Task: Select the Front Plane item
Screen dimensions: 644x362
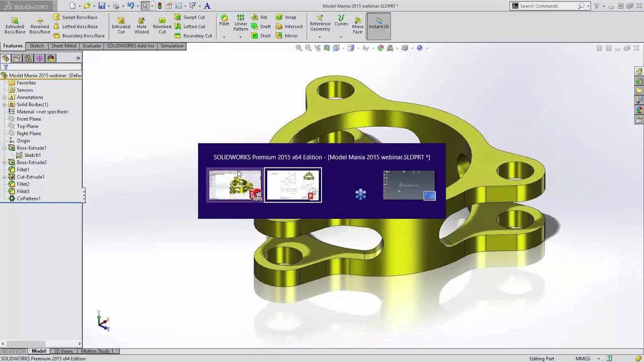Action: tap(25, 119)
